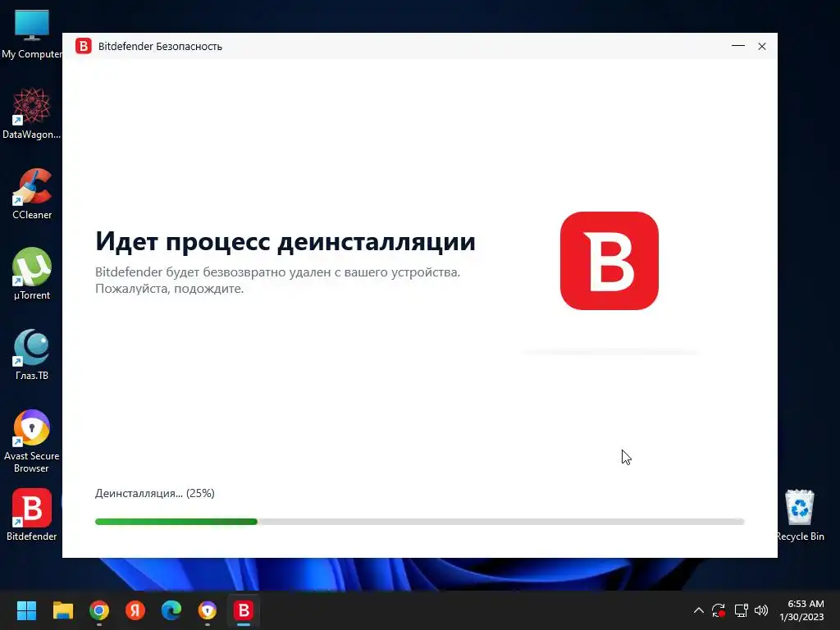Image resolution: width=840 pixels, height=630 pixels.
Task: Click the 'Идет процесс деинсталляции' heading
Action: pyautogui.click(x=285, y=241)
